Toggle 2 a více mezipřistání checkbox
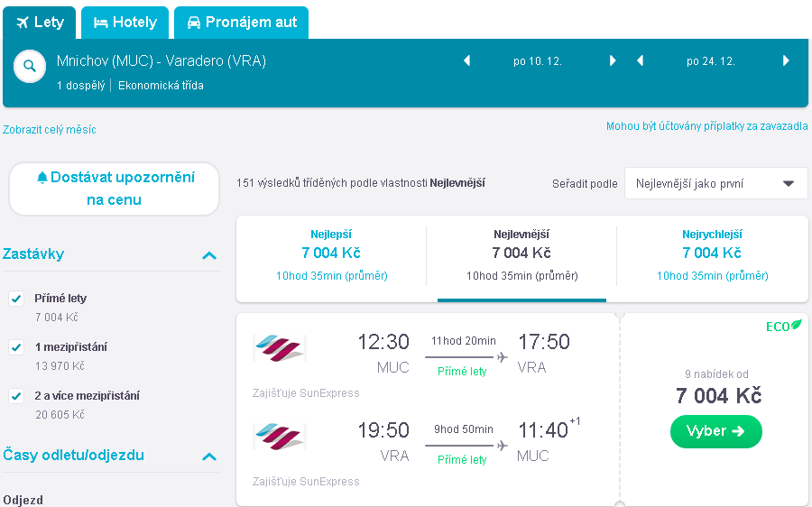 (x=16, y=396)
